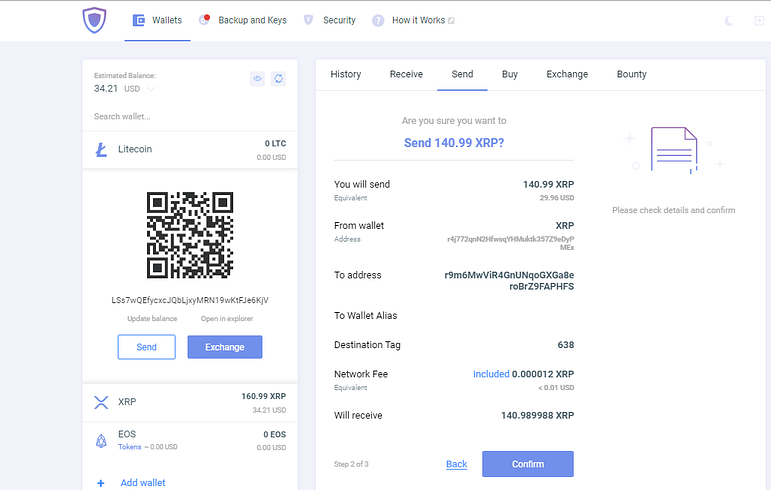Click the Backup and Keys icon with red dot
771x490 pixels.
point(204,20)
